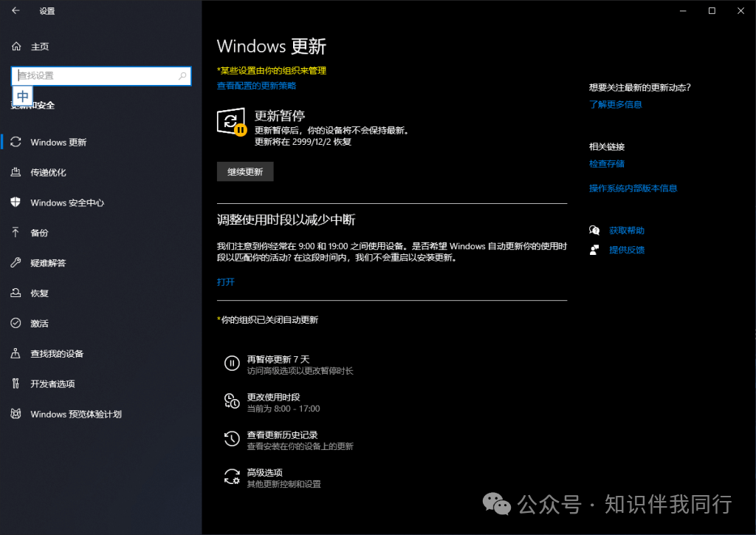This screenshot has height=535, width=756.
Task: Go to the 恢复 page
Action: point(40,293)
